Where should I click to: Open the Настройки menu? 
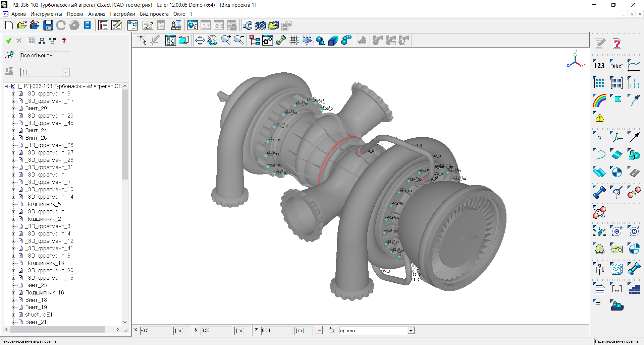coord(122,14)
